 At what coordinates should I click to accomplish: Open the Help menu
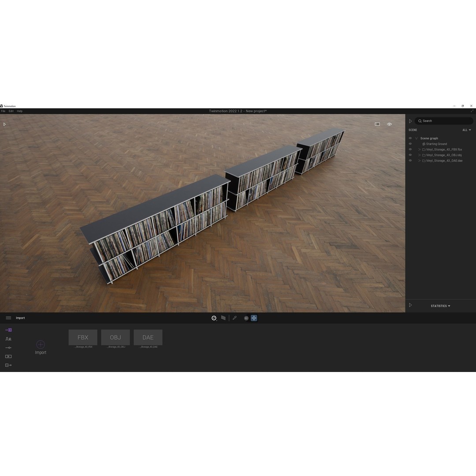(19, 111)
